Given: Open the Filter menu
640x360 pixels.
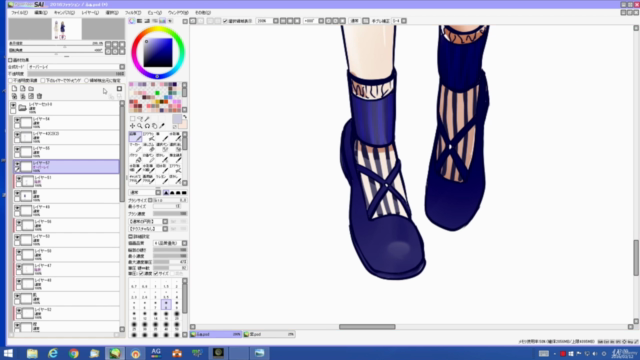Looking at the screenshot, I should [x=133, y=13].
